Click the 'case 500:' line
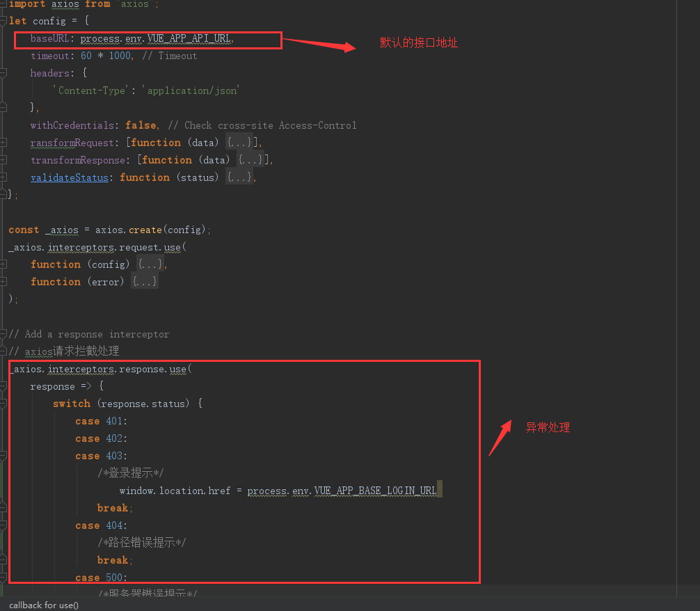700x611 pixels. coord(102,578)
